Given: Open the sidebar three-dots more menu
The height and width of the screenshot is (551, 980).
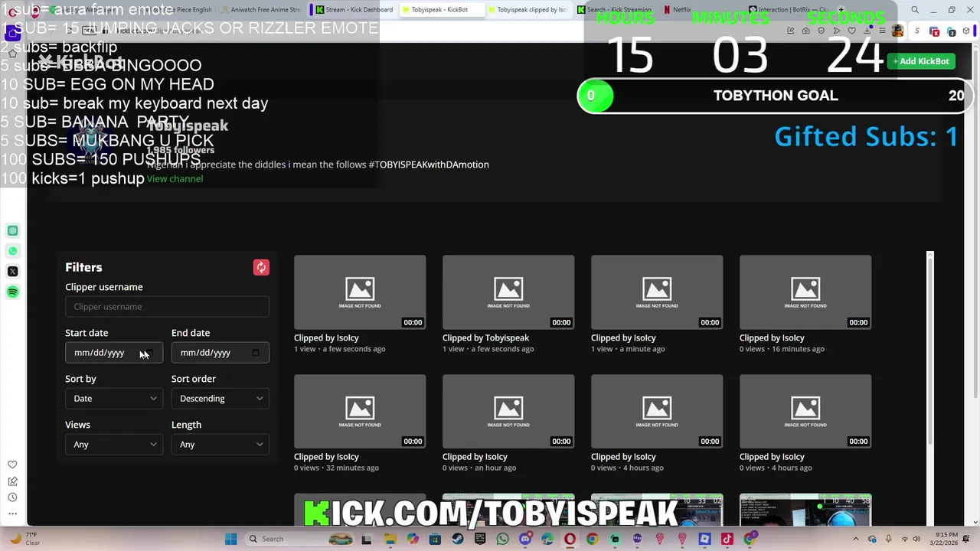Looking at the screenshot, I should [x=12, y=514].
